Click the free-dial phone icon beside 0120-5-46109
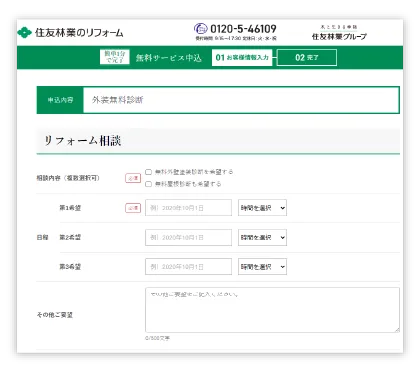The height and width of the screenshot is (366, 416). pos(201,29)
